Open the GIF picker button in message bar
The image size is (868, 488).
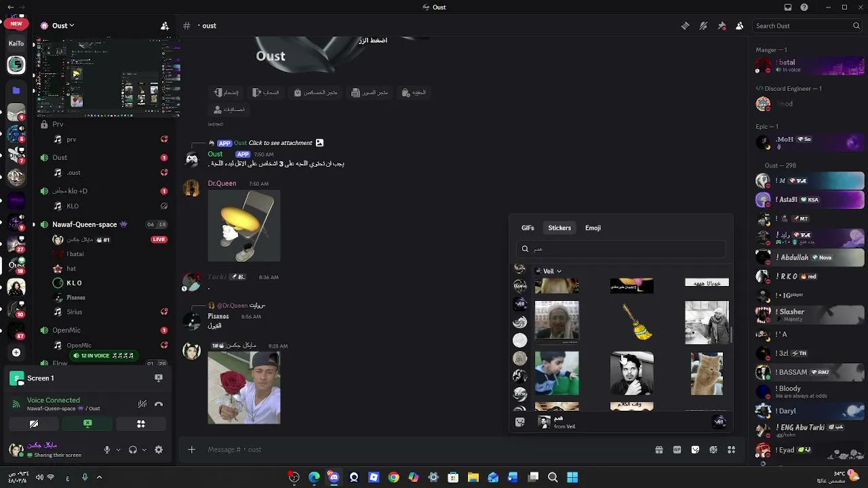pos(677,449)
